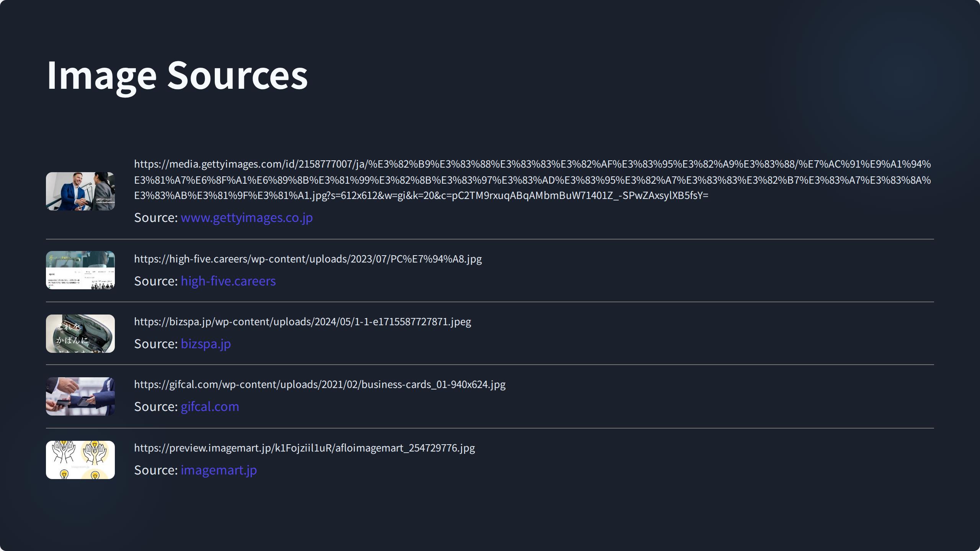The width and height of the screenshot is (980, 551).
Task: Select the gifcal.com business-cards image URL
Action: (x=320, y=385)
